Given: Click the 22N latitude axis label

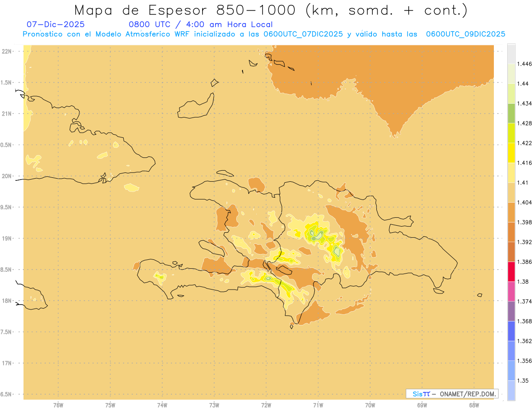Looking at the screenshot, I should pos(7,51).
